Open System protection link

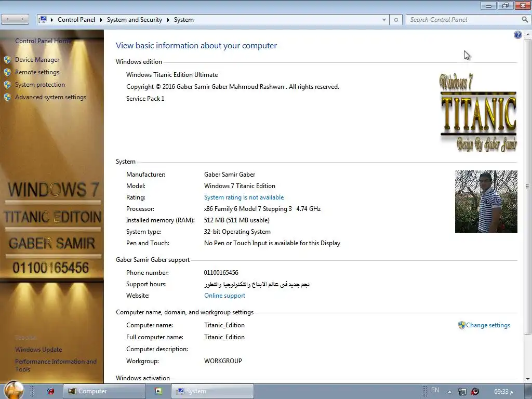pyautogui.click(x=39, y=85)
